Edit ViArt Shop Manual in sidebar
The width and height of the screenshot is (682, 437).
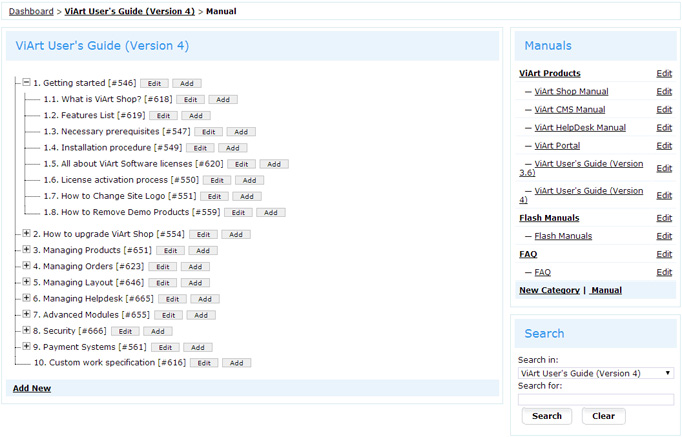coord(664,91)
